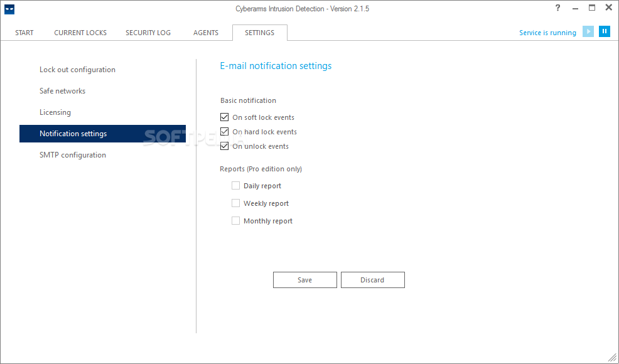The height and width of the screenshot is (364, 619).
Task: Click the E-mail notification settings heading
Action: (x=276, y=66)
